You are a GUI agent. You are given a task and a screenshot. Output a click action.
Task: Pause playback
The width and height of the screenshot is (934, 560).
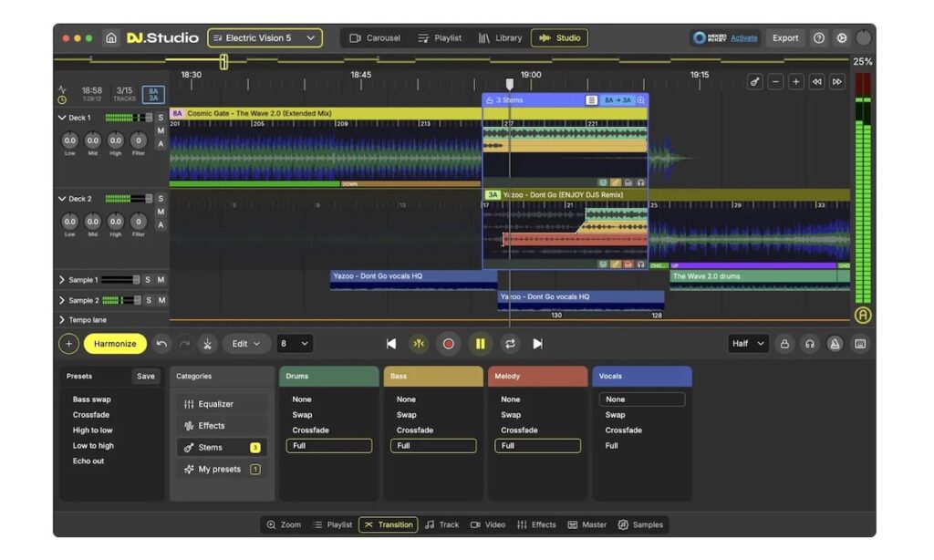(x=480, y=344)
